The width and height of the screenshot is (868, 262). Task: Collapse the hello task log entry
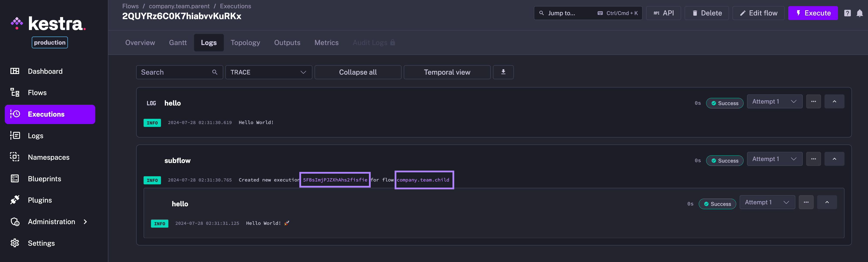[834, 101]
